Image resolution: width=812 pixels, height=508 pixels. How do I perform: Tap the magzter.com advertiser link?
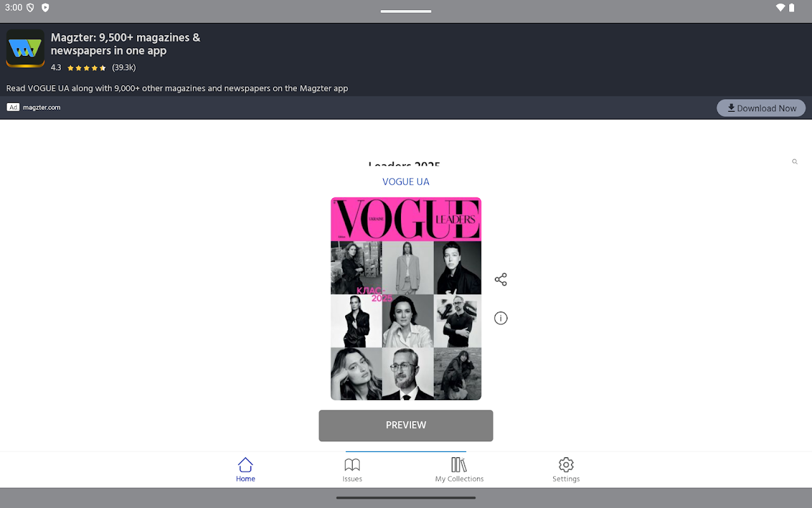(x=42, y=107)
